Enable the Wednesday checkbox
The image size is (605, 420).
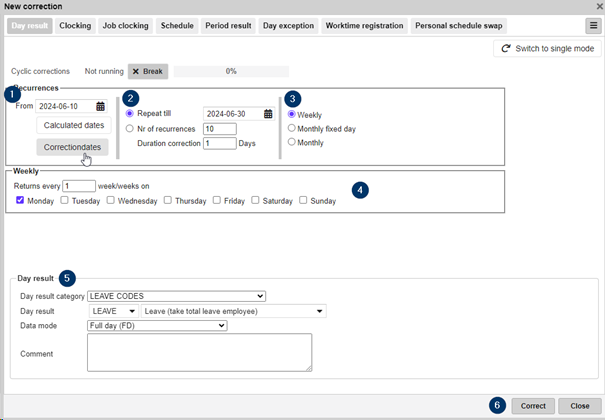(111, 200)
